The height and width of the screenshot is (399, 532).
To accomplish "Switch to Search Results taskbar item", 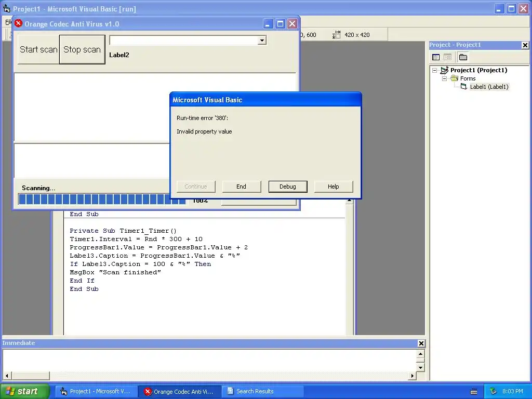I will [263, 391].
